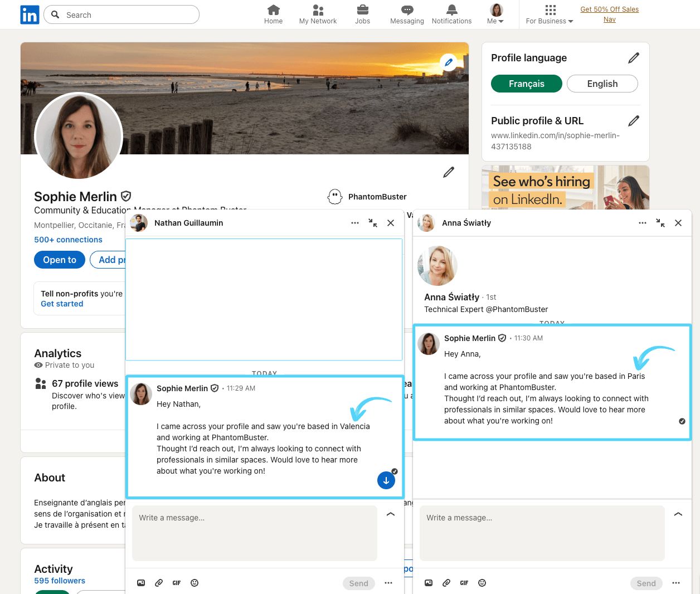Click the Search input field
This screenshot has width=700, height=594.
pos(128,15)
